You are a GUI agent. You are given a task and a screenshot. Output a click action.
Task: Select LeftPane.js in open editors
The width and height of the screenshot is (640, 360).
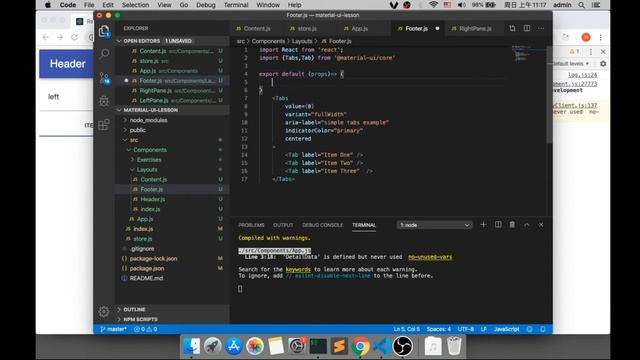point(154,100)
